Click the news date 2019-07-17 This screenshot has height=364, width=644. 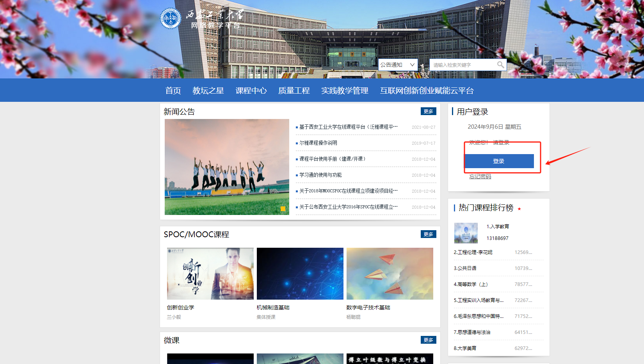tap(423, 143)
